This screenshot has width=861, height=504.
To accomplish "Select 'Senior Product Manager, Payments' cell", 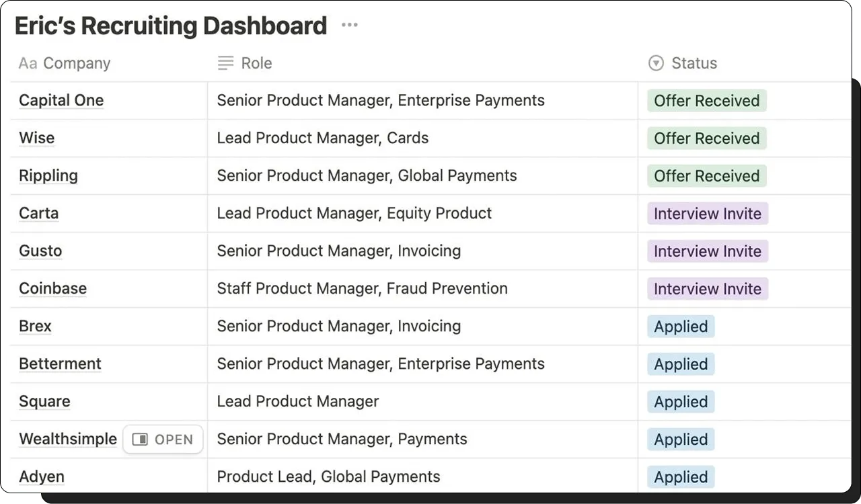I will tap(422, 439).
